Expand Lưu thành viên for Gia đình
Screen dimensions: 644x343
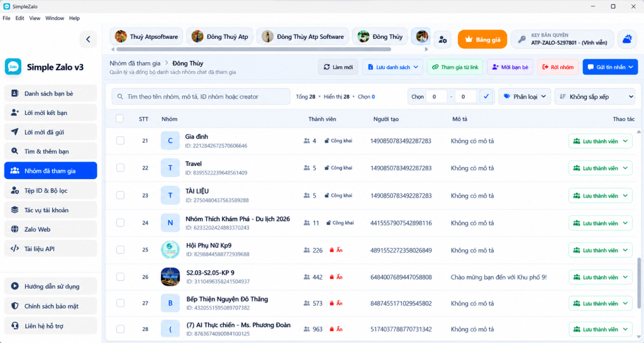pyautogui.click(x=600, y=141)
